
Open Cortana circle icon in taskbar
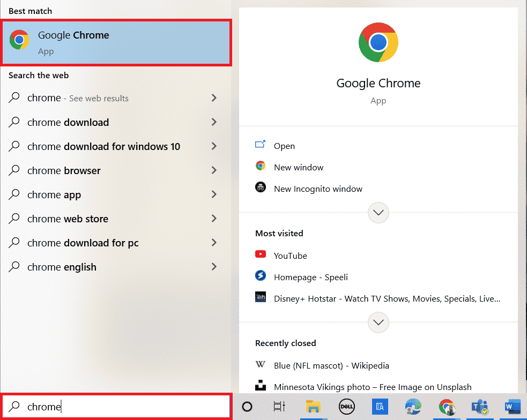(x=247, y=407)
